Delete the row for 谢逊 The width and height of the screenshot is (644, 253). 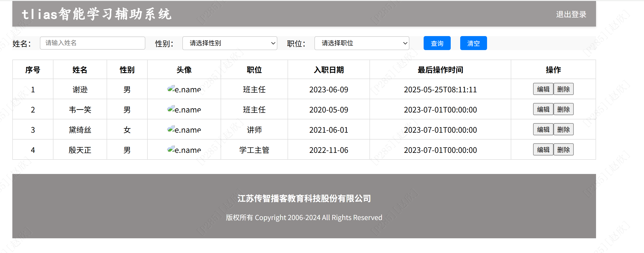pyautogui.click(x=563, y=89)
